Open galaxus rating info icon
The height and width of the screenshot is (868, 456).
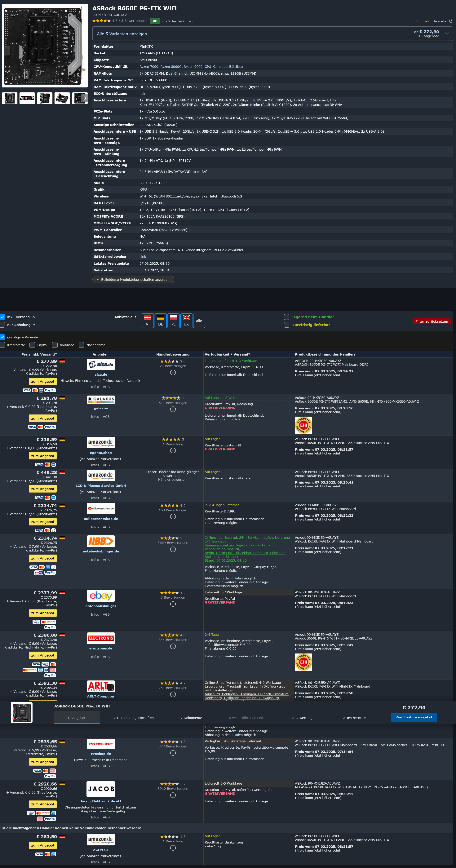[x=173, y=409]
